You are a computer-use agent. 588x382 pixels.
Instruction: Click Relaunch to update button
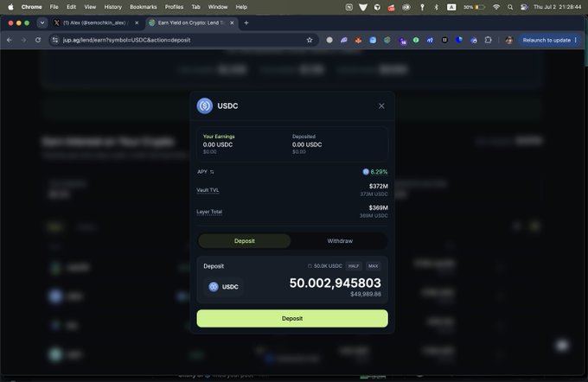tap(546, 40)
